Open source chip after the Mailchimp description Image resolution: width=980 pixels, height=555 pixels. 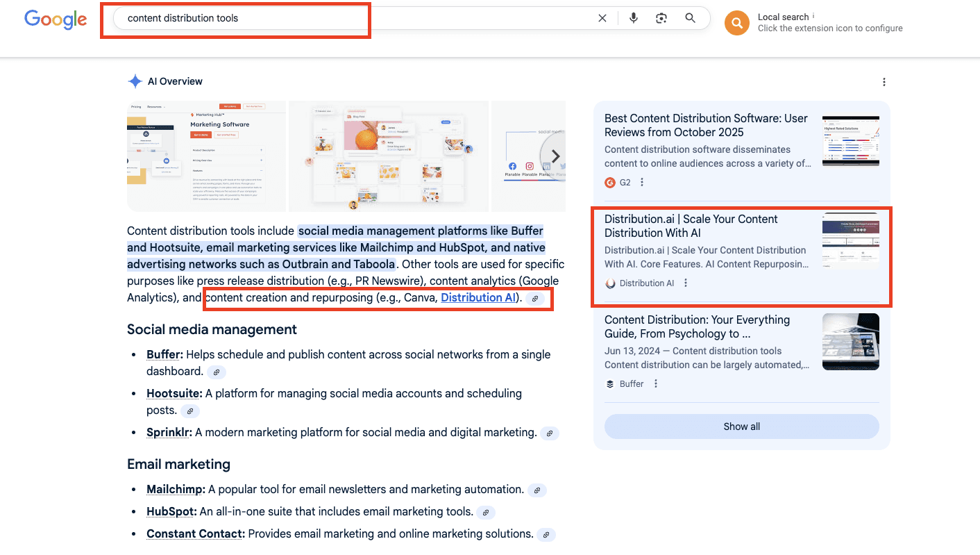pyautogui.click(x=537, y=490)
